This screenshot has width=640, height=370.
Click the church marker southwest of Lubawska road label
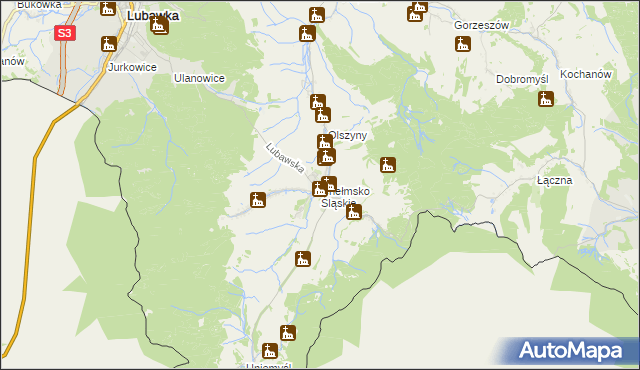[x=258, y=200]
